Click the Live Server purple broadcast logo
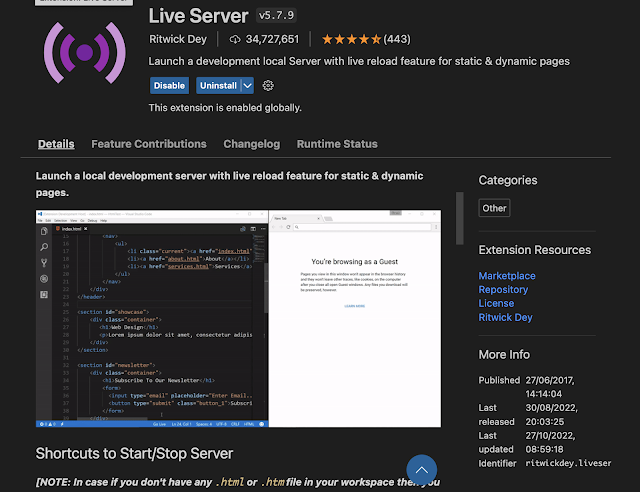The width and height of the screenshot is (640, 492). tap(84, 53)
